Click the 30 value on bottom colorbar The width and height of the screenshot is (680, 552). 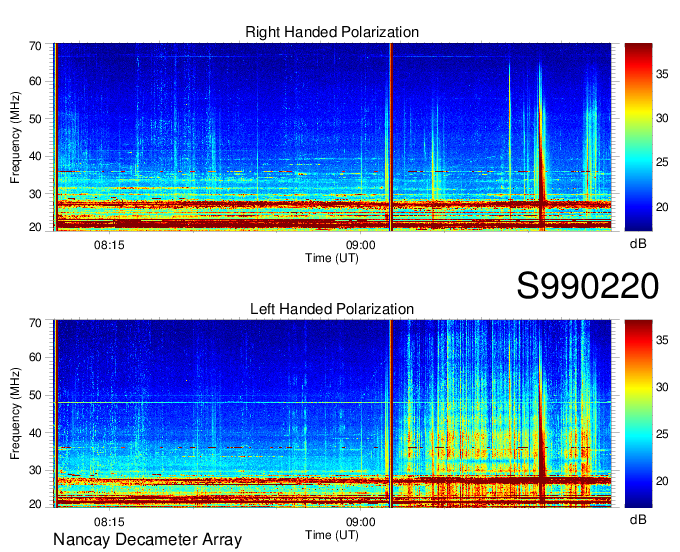point(662,387)
